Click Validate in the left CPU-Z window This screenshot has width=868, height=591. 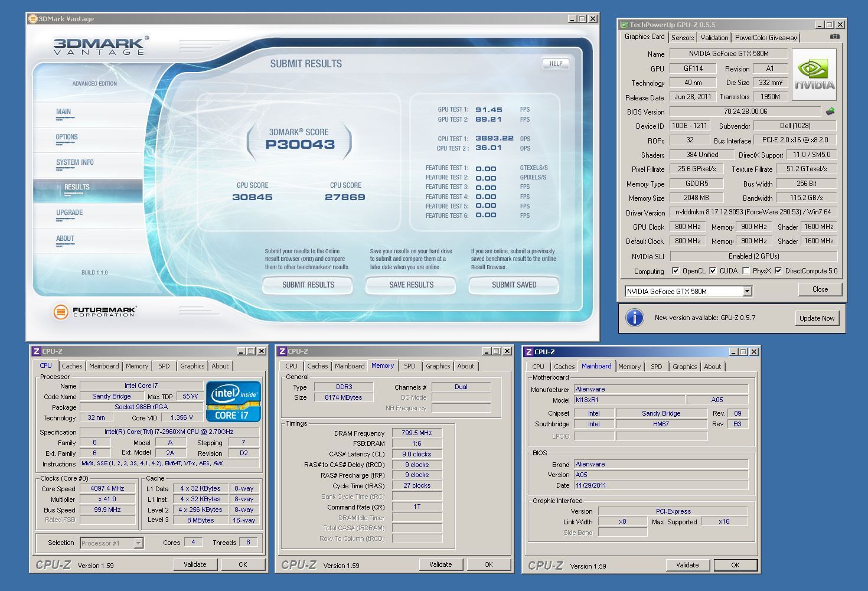coord(195,564)
